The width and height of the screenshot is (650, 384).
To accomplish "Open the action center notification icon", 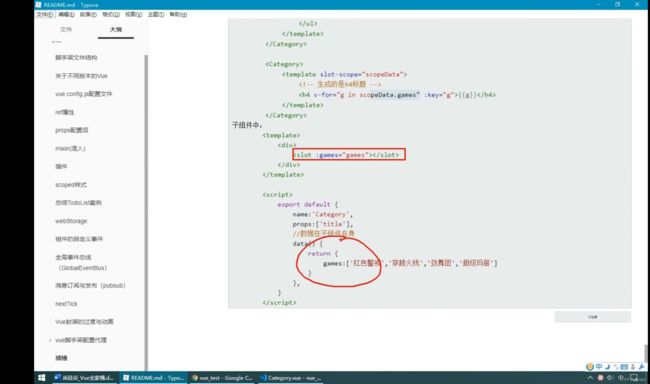I will coord(634,378).
